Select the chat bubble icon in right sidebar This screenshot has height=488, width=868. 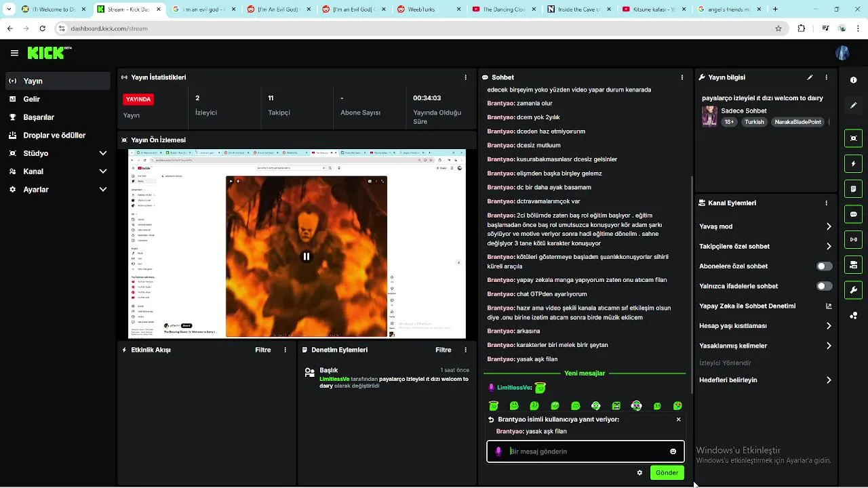pos(853,214)
